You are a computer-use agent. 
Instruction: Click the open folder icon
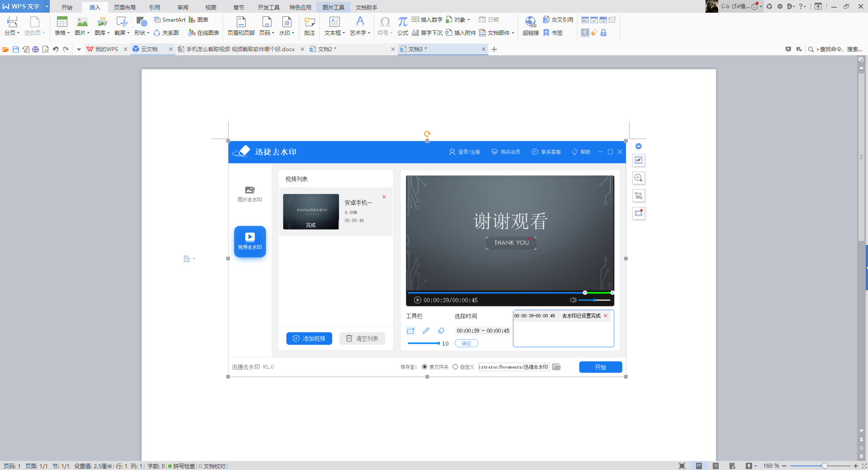pyautogui.click(x=5, y=49)
